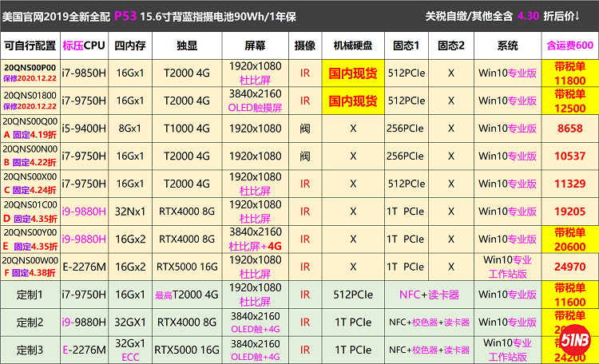Click the 可自行配置 header cell
This screenshot has width=599, height=364.
(x=30, y=45)
